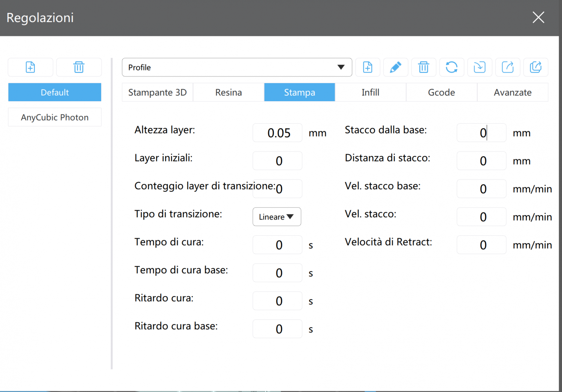
Task: Open the Gcode tab
Action: (441, 93)
